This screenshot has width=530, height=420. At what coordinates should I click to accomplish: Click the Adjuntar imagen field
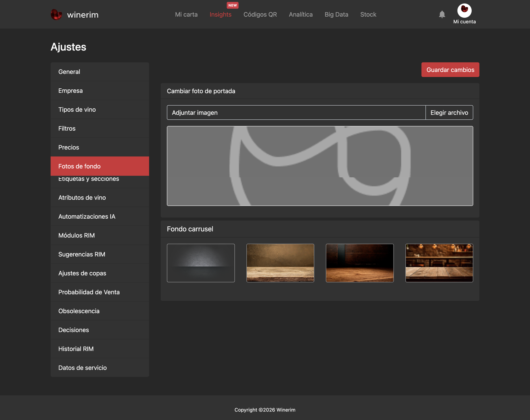pyautogui.click(x=296, y=112)
